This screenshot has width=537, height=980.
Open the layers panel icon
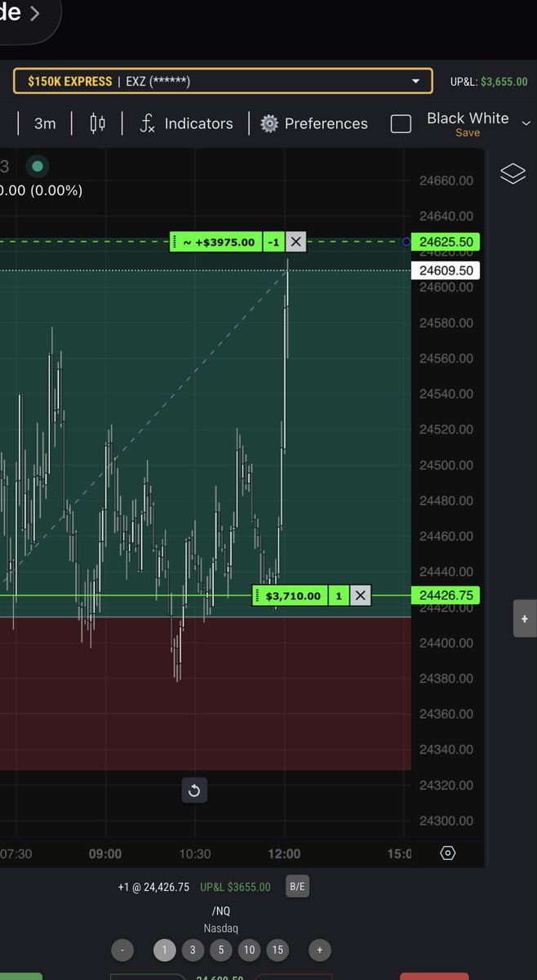point(513,173)
